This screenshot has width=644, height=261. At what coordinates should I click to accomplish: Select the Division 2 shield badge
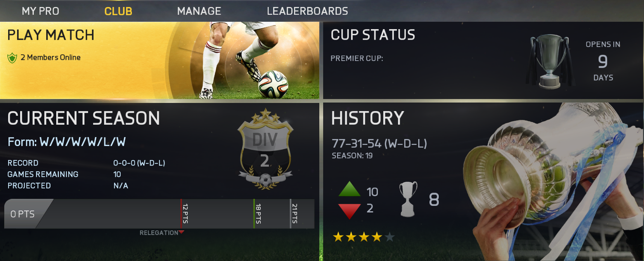click(x=265, y=149)
